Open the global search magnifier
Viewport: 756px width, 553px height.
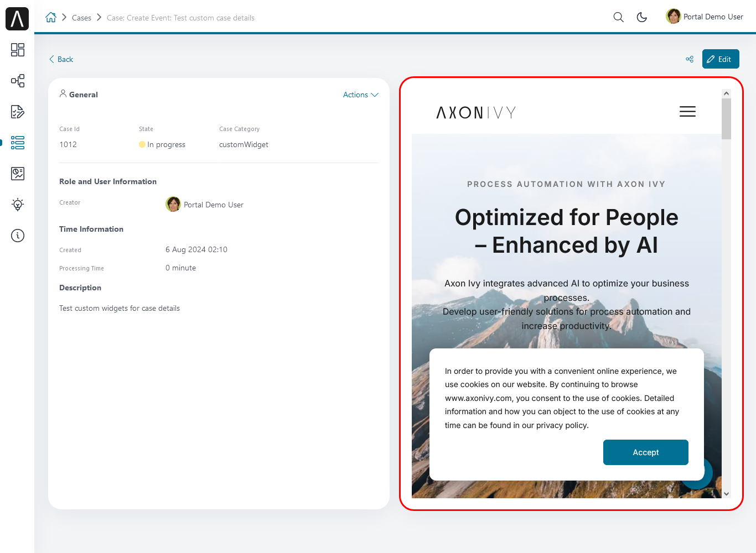click(619, 17)
